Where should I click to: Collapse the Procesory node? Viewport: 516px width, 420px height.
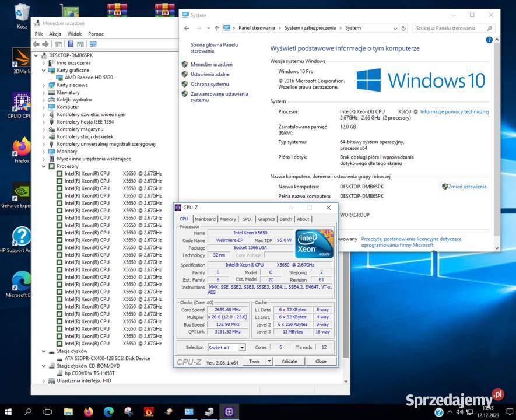click(44, 166)
